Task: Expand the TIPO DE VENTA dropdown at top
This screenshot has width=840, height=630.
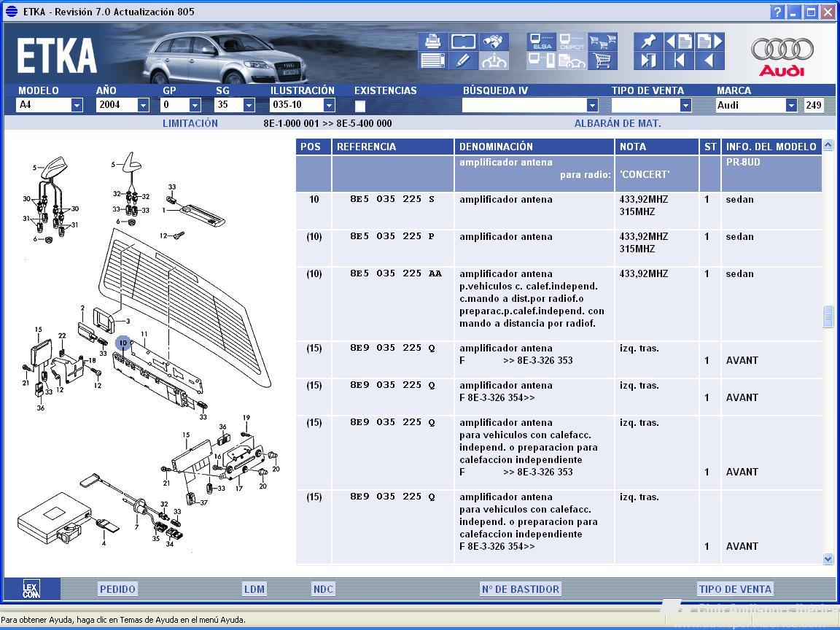Action: pyautogui.click(x=685, y=105)
